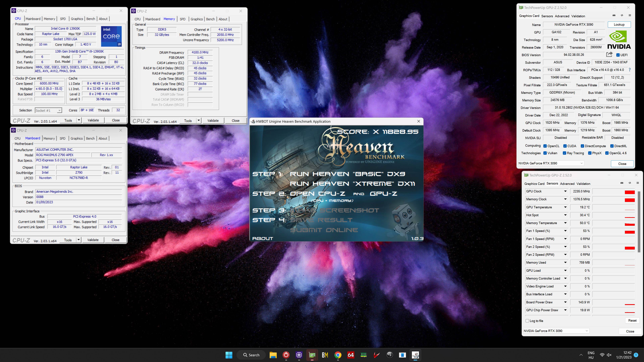This screenshot has height=362, width=644.
Task: Toggle the UEFI checkbox in GPU-Z
Action: (x=618, y=55)
